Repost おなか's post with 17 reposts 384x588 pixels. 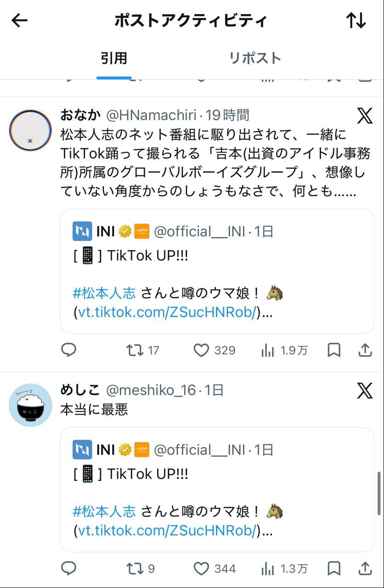pos(135,351)
